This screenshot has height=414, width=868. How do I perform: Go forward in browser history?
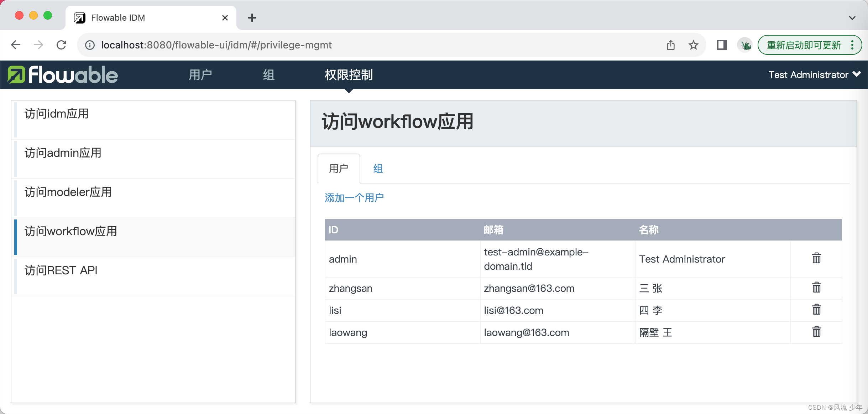pos(38,45)
